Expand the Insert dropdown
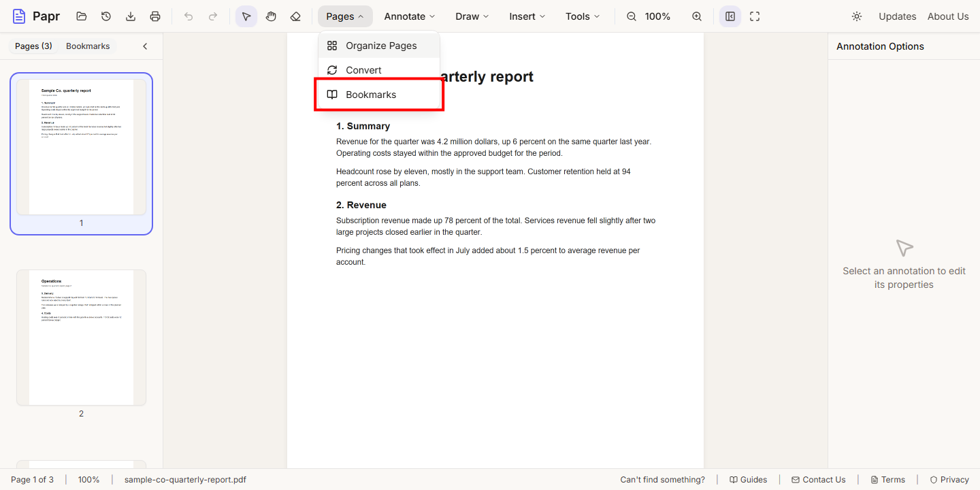 pyautogui.click(x=527, y=16)
